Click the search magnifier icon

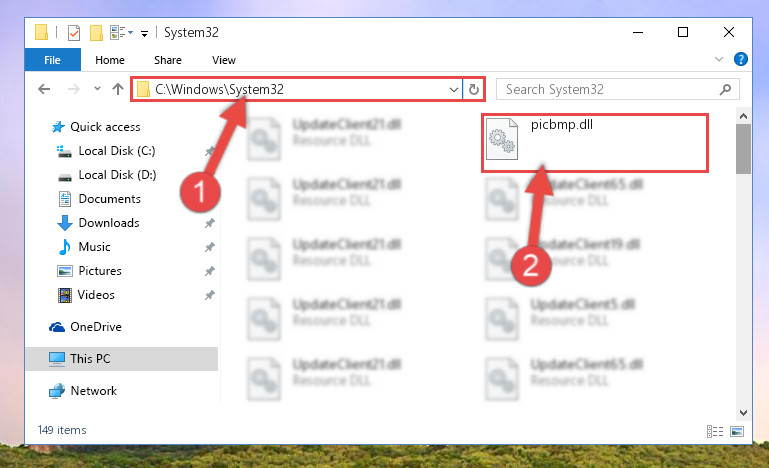click(725, 89)
